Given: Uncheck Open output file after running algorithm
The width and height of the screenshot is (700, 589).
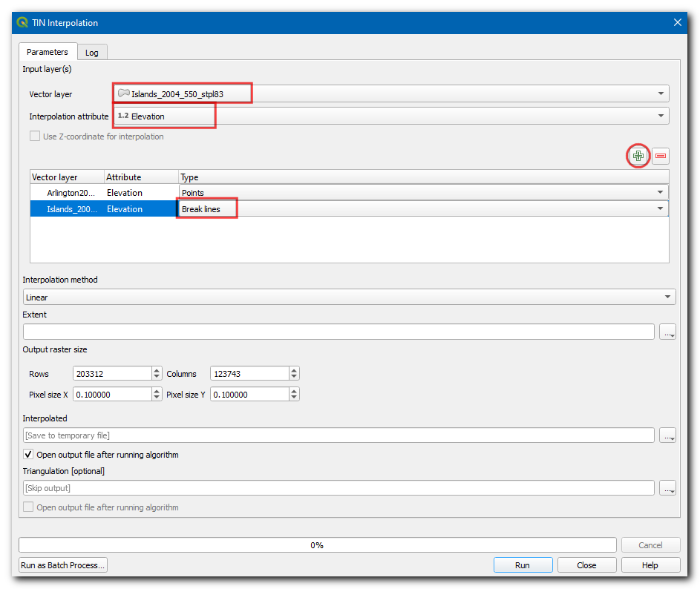Looking at the screenshot, I should [x=29, y=455].
